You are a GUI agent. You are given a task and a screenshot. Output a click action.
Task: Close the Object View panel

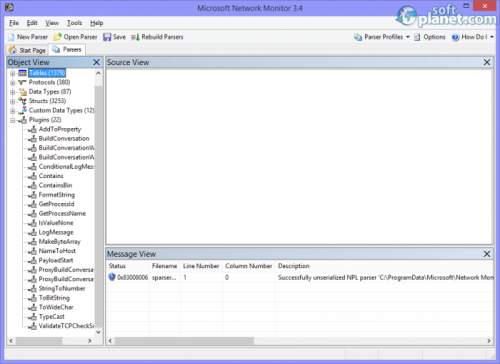coord(96,62)
